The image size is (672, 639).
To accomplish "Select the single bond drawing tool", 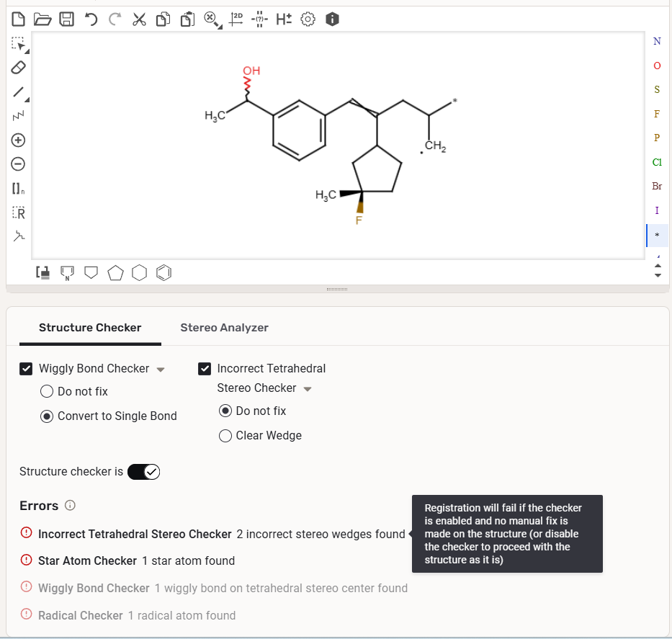I will [x=18, y=92].
